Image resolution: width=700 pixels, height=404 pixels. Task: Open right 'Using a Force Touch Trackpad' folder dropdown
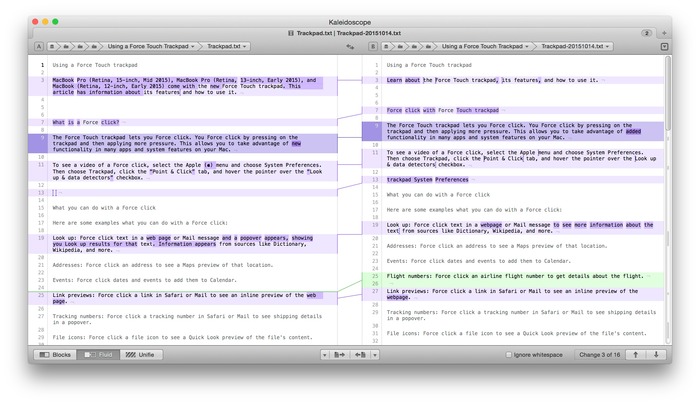[485, 46]
